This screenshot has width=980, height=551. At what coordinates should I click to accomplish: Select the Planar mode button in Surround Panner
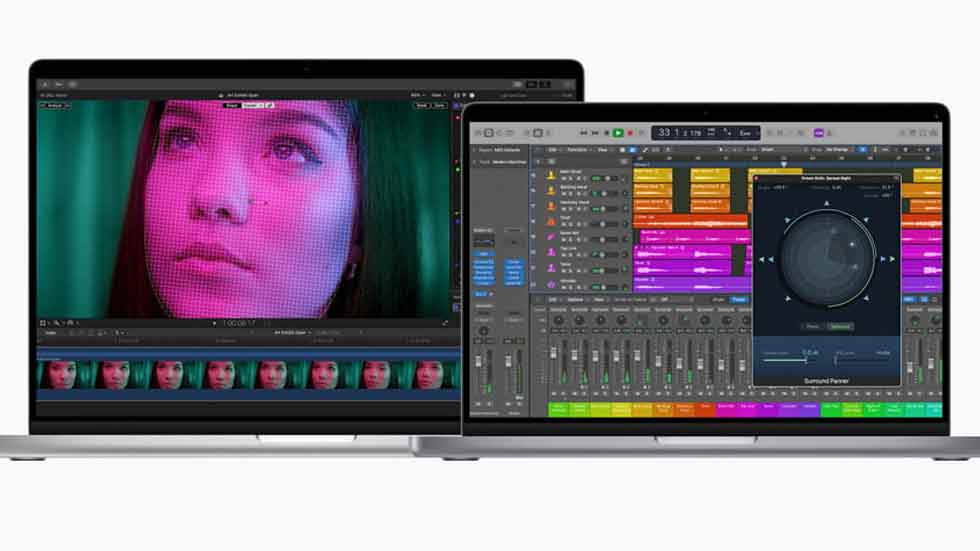(812, 326)
